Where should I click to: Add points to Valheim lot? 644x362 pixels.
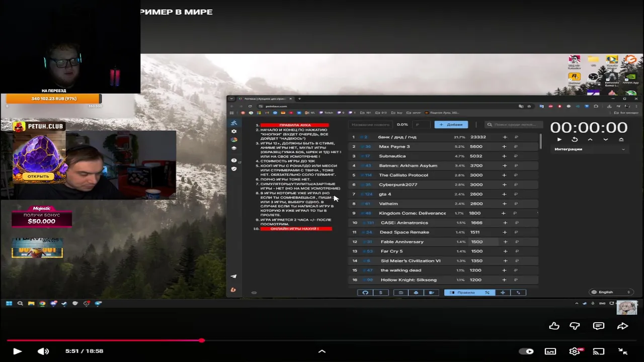[x=504, y=204]
